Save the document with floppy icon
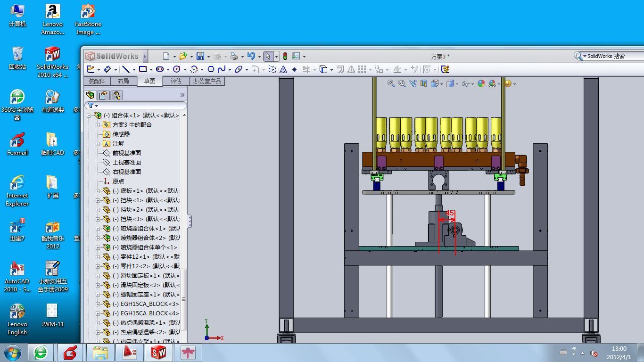The width and height of the screenshot is (644, 362). [x=200, y=56]
